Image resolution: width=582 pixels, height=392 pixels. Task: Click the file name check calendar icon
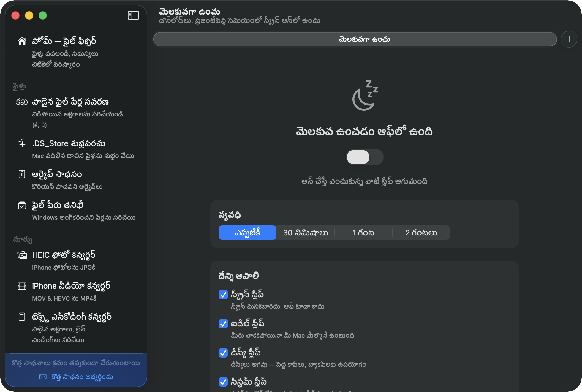22,205
